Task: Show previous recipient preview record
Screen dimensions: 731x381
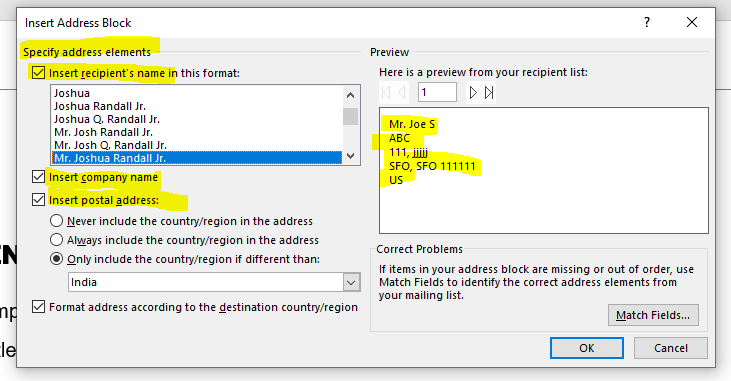Action: click(401, 93)
